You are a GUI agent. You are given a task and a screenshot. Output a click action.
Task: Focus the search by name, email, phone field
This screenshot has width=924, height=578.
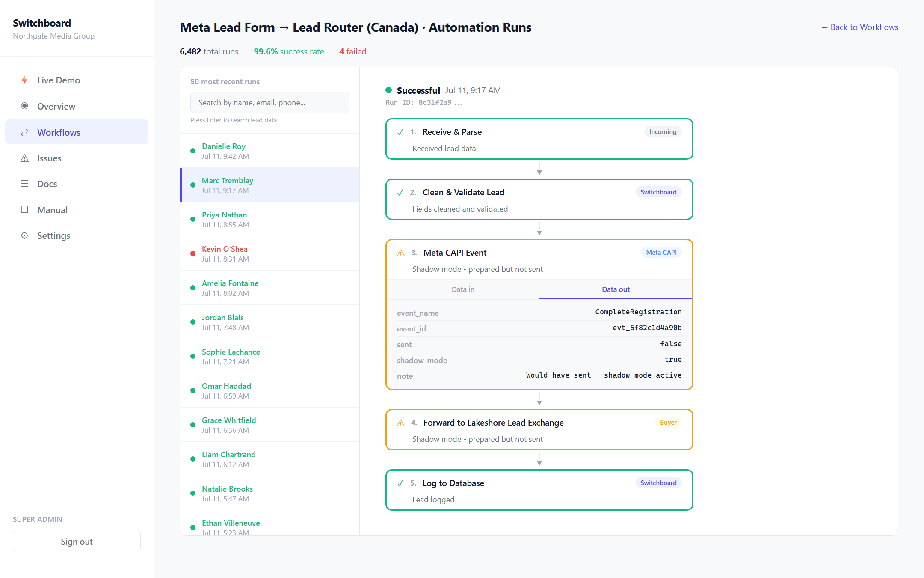tap(269, 102)
